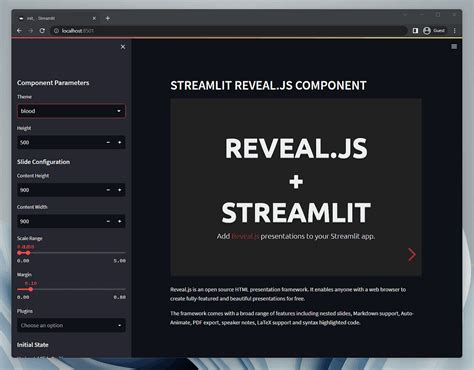This screenshot has width=474, height=370.
Task: Click the REVEAL.JS slide heading text
Action: pos(296,148)
